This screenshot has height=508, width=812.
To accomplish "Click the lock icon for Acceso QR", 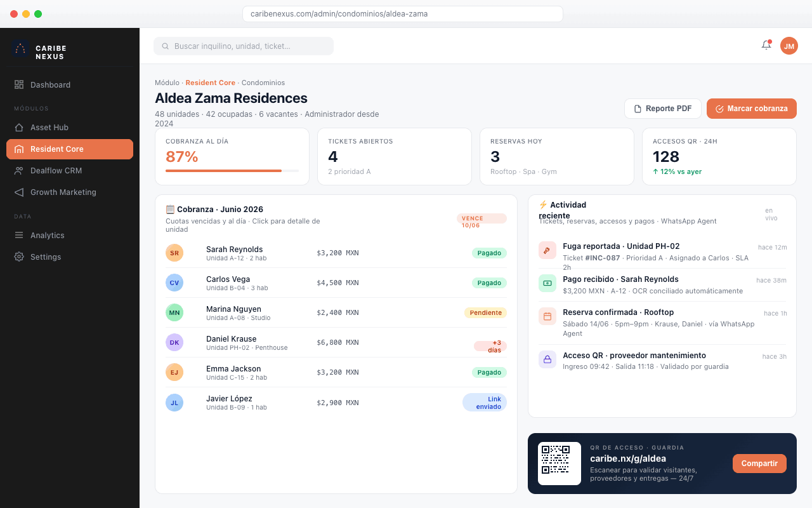I will pos(547,359).
